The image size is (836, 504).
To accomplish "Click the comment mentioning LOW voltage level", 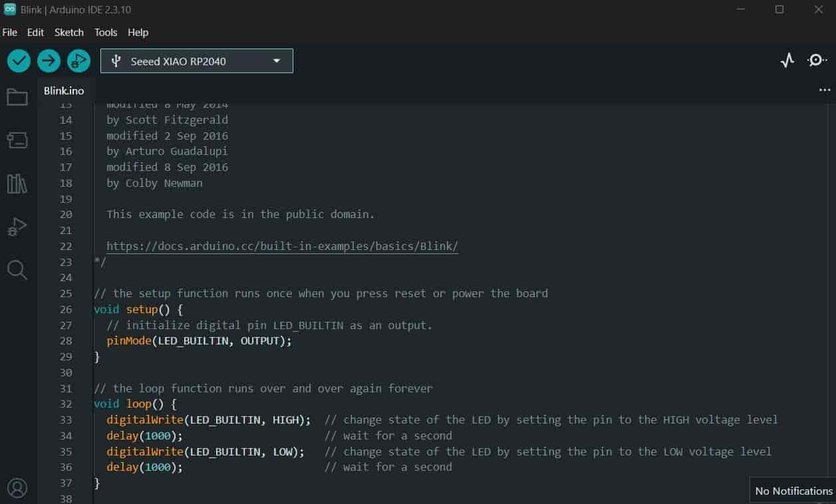I will click(x=547, y=451).
